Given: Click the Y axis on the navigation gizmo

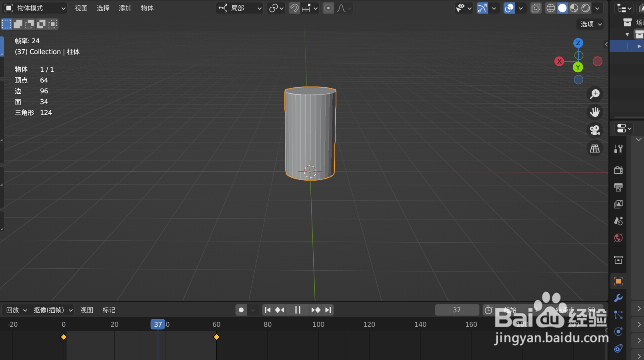Looking at the screenshot, I should tap(578, 67).
